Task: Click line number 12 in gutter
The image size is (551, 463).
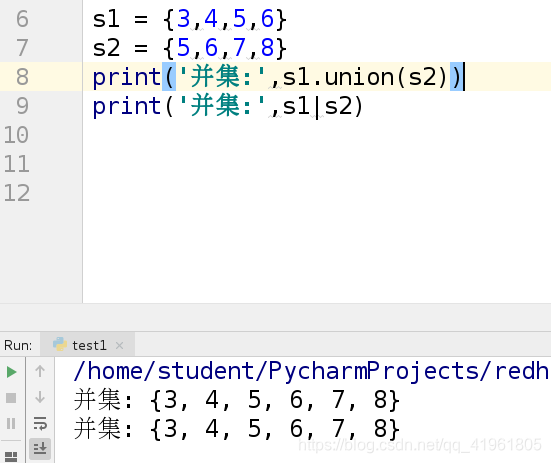Action: pos(16,193)
